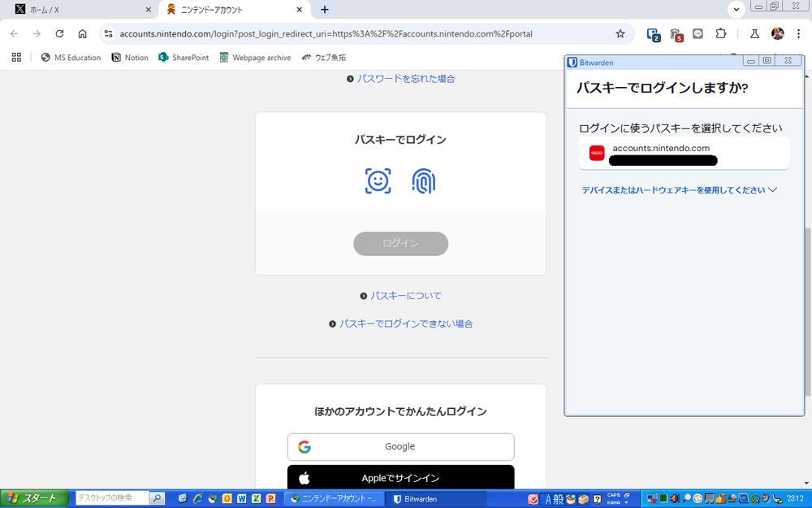Sign in with the Google button

pyautogui.click(x=401, y=447)
